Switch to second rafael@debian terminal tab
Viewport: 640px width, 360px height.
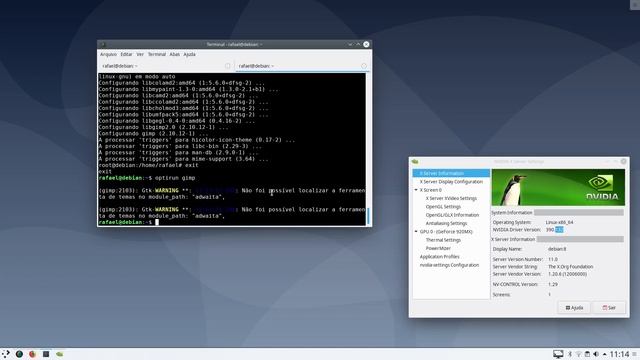[302, 66]
